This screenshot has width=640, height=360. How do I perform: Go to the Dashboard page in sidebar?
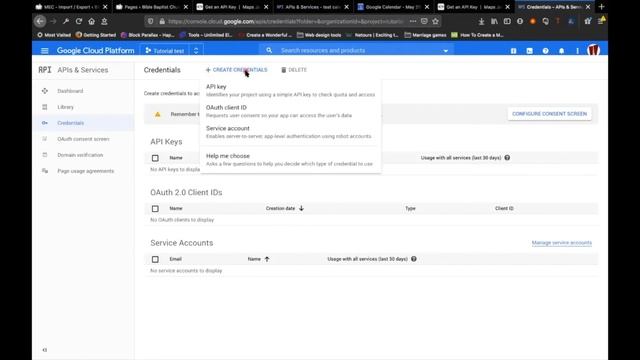pyautogui.click(x=70, y=91)
